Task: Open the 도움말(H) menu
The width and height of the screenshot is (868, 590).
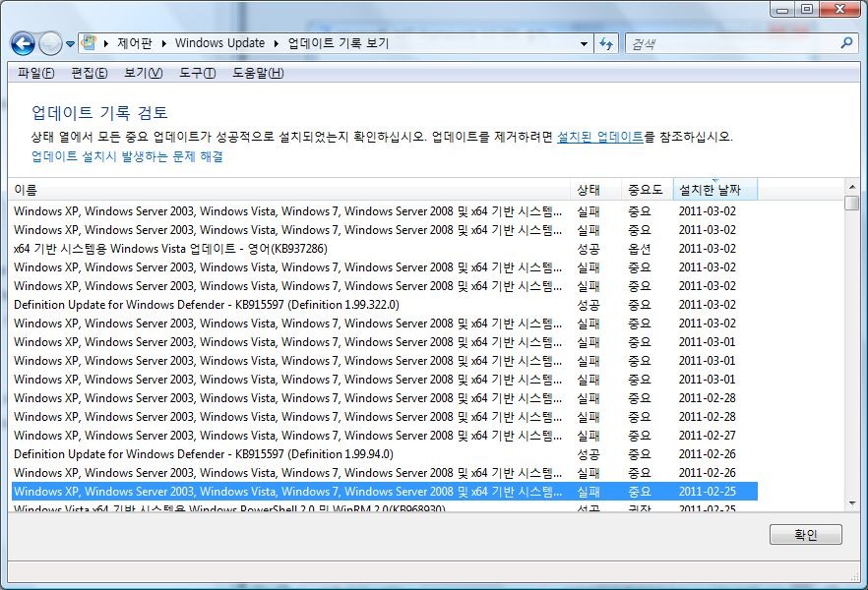Action: pos(258,73)
